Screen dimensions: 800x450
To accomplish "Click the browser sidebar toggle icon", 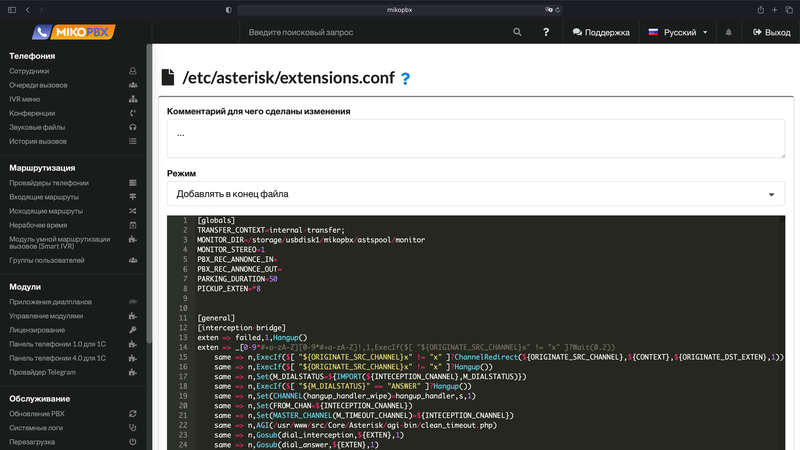I will coord(12,10).
